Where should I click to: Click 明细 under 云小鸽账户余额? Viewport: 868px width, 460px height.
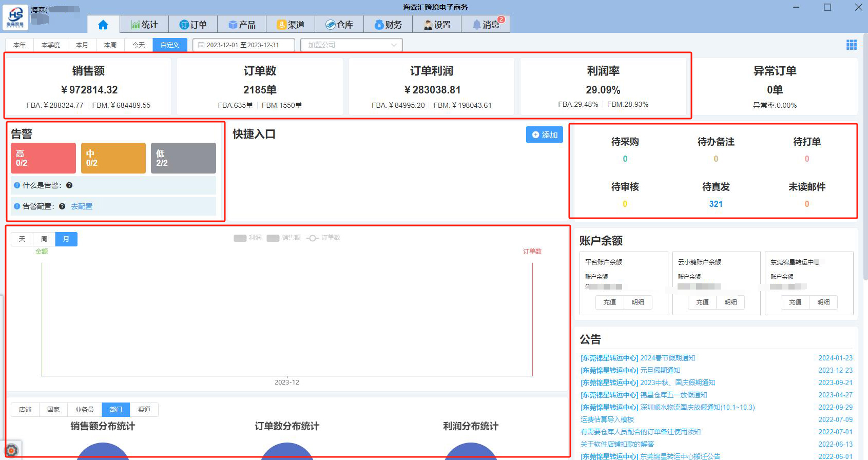[x=730, y=302]
